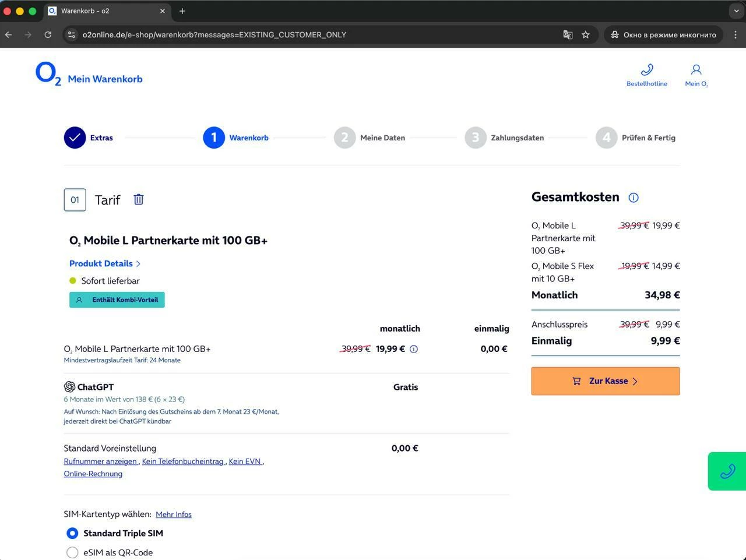Bookmark page with the star icon

click(586, 35)
